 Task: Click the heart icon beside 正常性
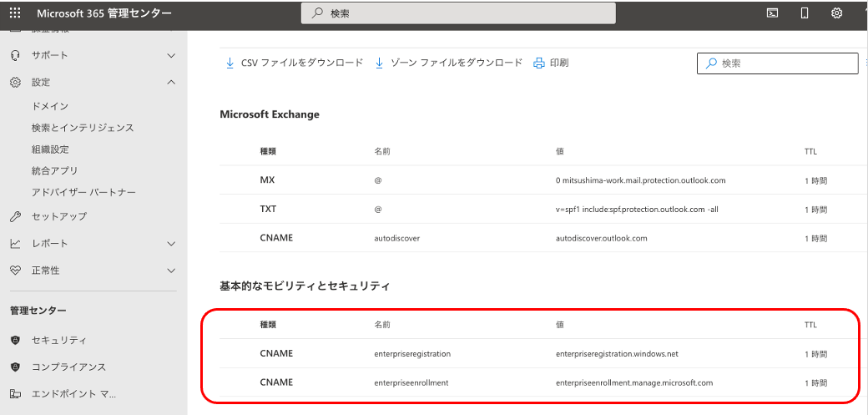(x=16, y=271)
